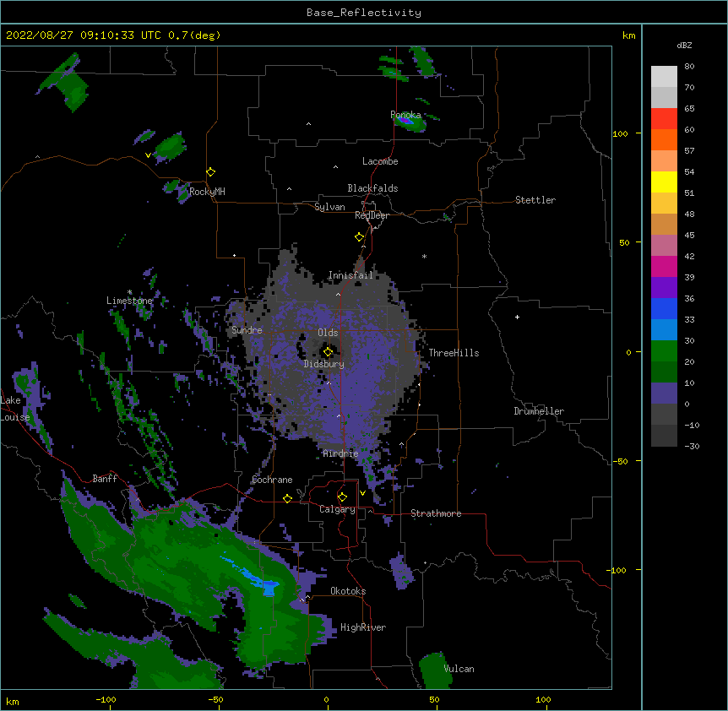Click the Stettler city label
Viewport: 728px width, 711px height.
535,200
